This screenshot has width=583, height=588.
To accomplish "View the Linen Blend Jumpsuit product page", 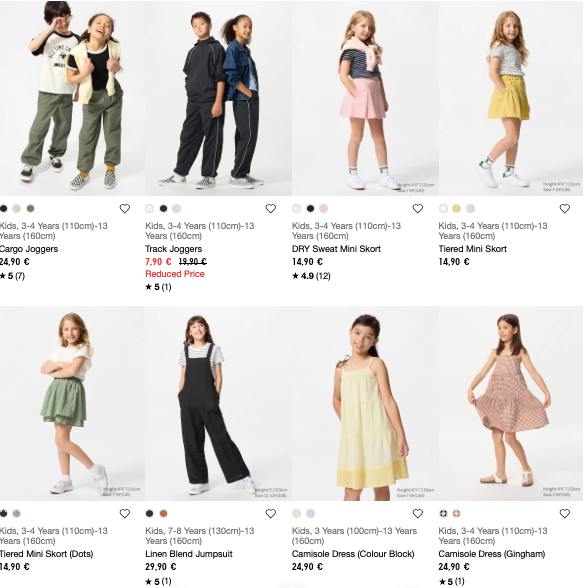I will (189, 554).
